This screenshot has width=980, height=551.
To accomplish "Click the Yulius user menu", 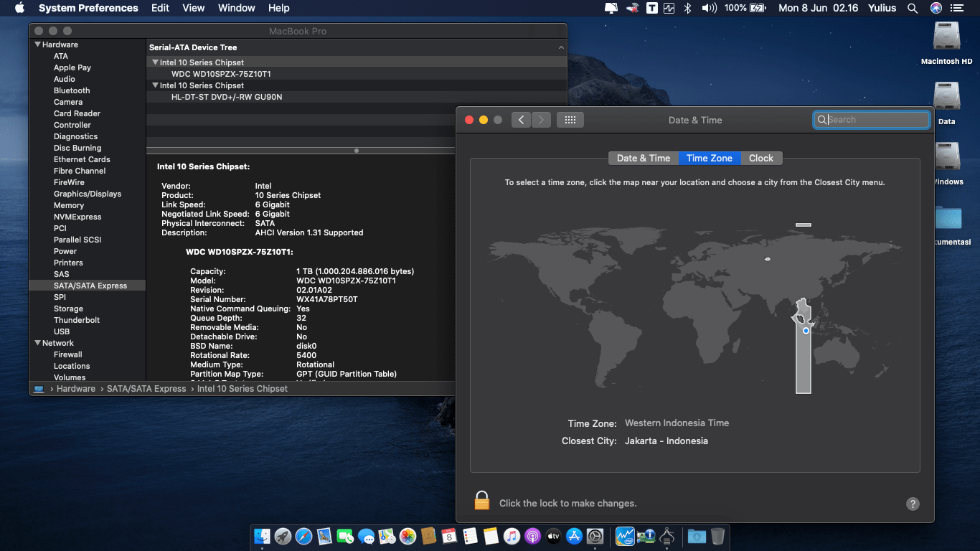I will click(x=882, y=8).
